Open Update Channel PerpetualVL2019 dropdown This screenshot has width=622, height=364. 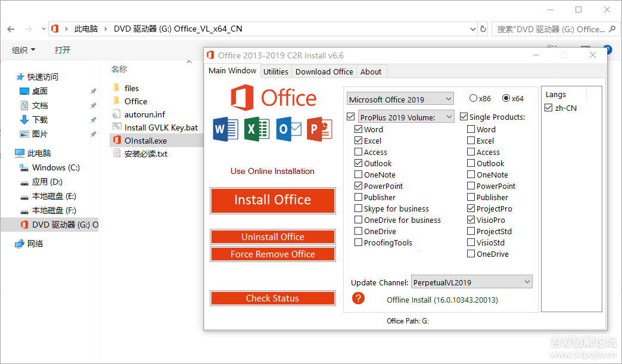472,282
